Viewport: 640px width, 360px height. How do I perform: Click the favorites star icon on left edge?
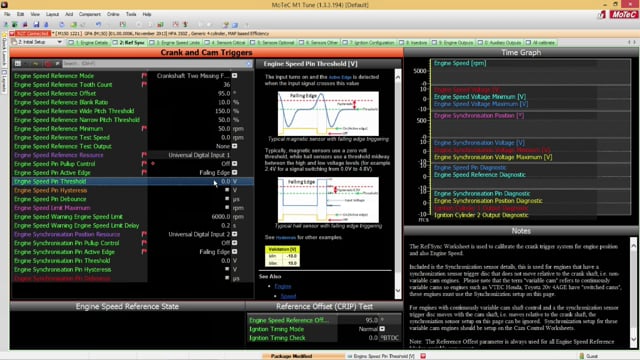4,34
